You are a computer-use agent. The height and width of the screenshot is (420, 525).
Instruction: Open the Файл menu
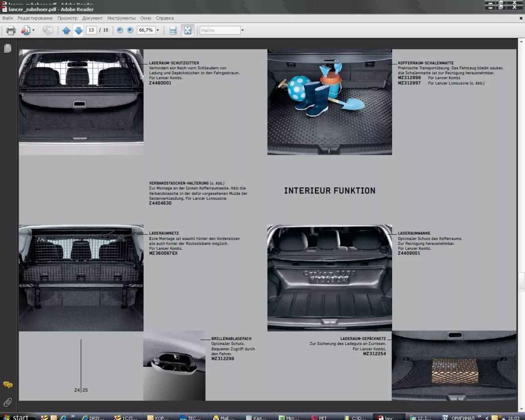click(x=8, y=18)
